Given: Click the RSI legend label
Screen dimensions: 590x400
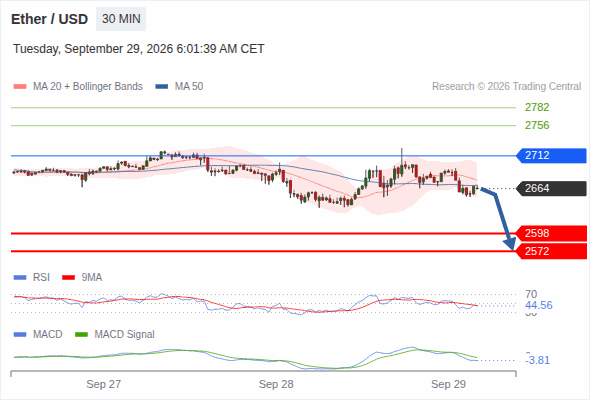Looking at the screenshot, I should coord(41,278).
